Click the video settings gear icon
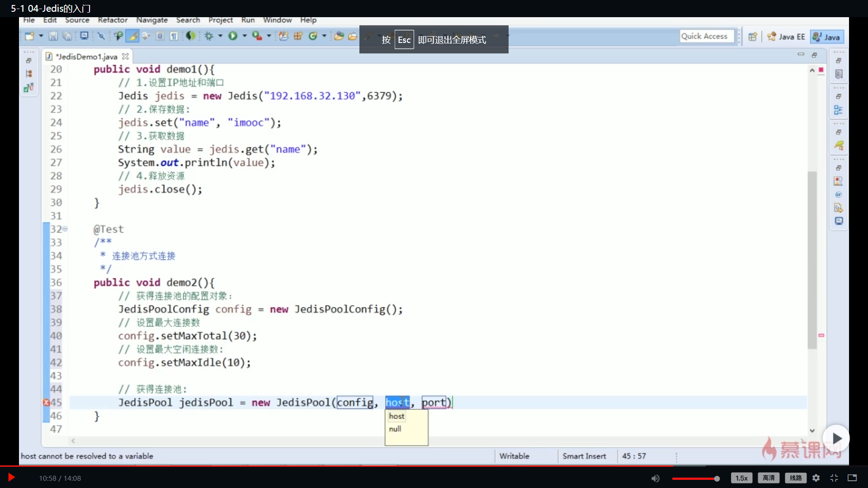The image size is (868, 488). point(816,478)
